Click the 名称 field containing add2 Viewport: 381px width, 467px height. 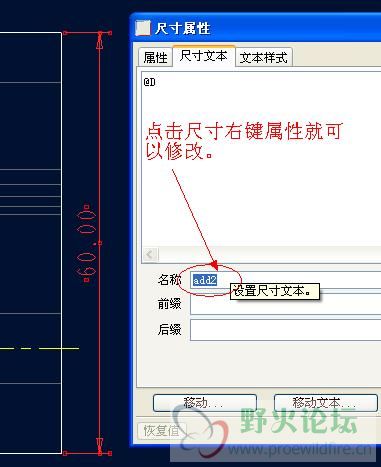[286, 280]
